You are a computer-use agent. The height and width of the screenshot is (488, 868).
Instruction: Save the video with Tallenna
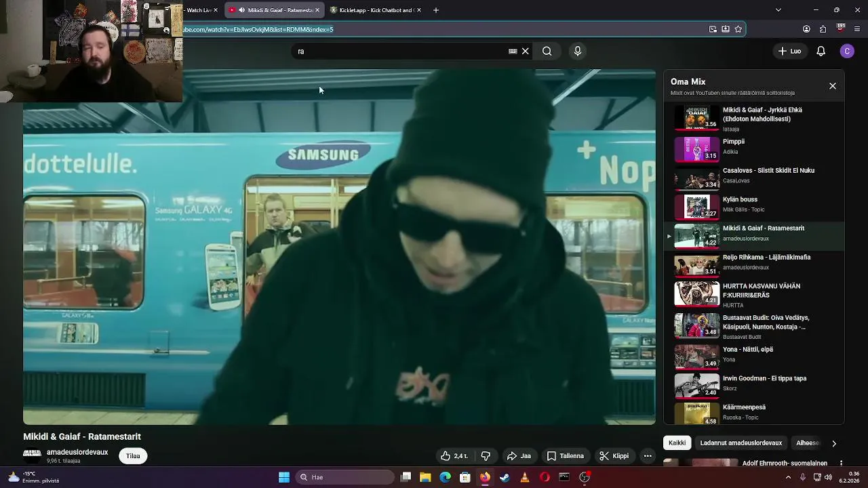point(566,456)
